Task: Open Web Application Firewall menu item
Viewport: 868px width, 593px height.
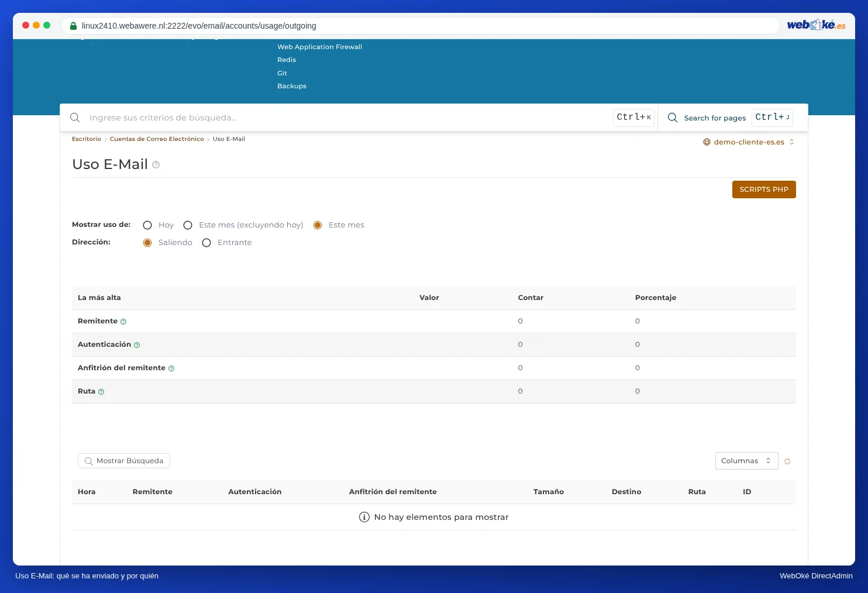Action: tap(319, 47)
